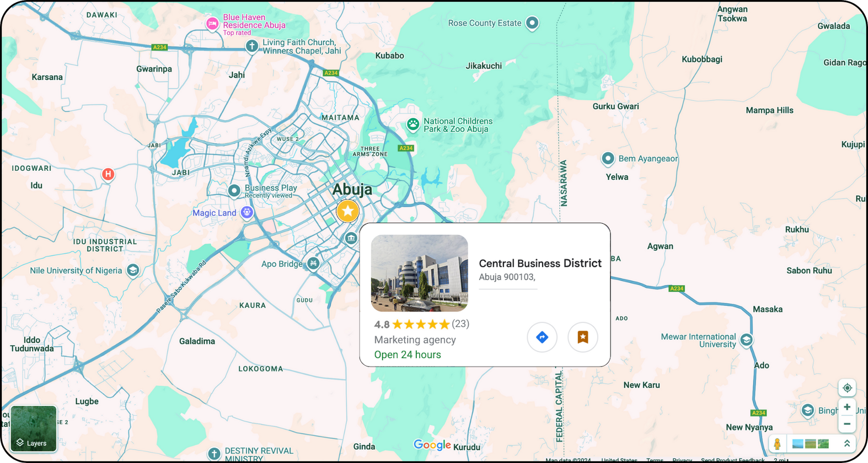Click the Magic Land attraction pin
This screenshot has width=868, height=463.
tap(247, 213)
